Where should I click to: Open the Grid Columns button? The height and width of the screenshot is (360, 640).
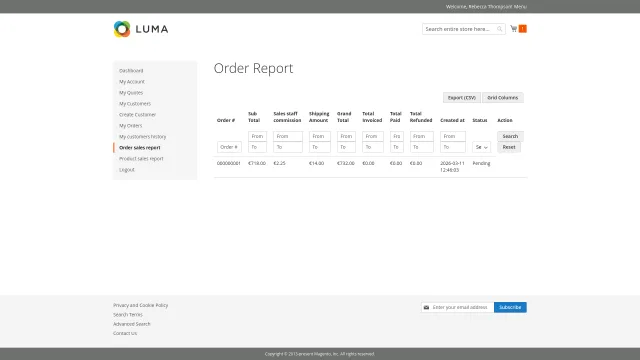tap(503, 98)
